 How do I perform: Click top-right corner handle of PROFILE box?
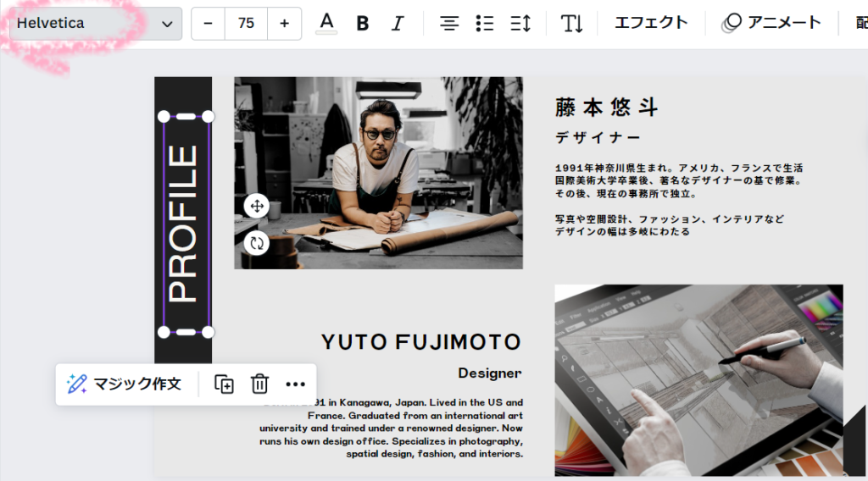(208, 117)
